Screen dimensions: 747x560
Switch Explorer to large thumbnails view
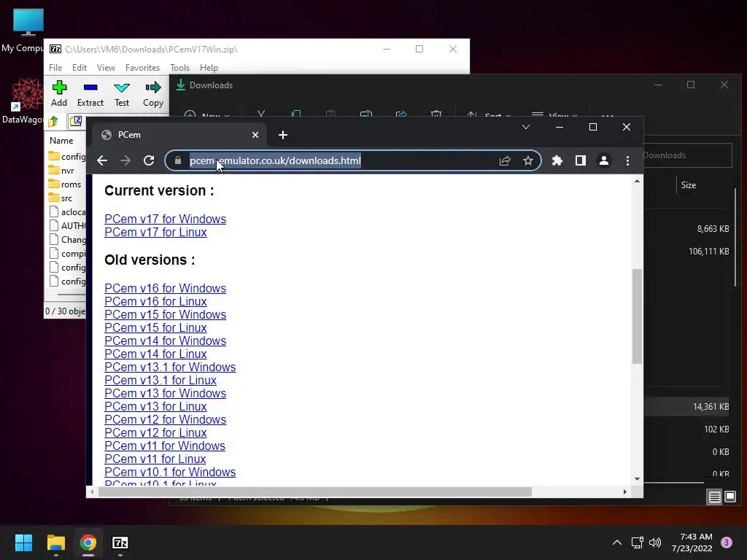coord(730,497)
